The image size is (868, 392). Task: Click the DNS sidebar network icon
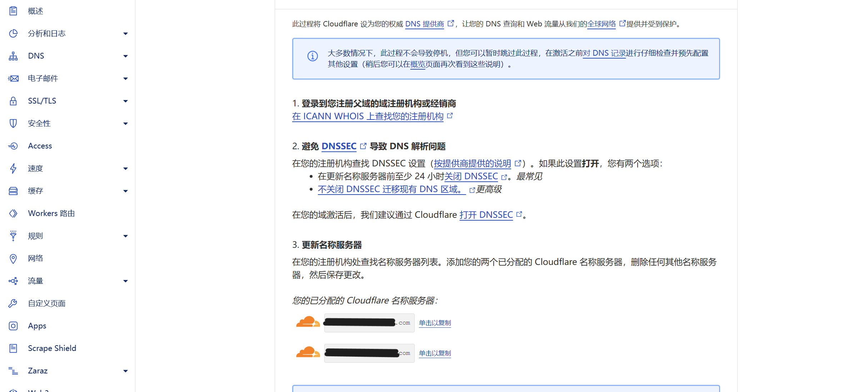click(x=13, y=56)
